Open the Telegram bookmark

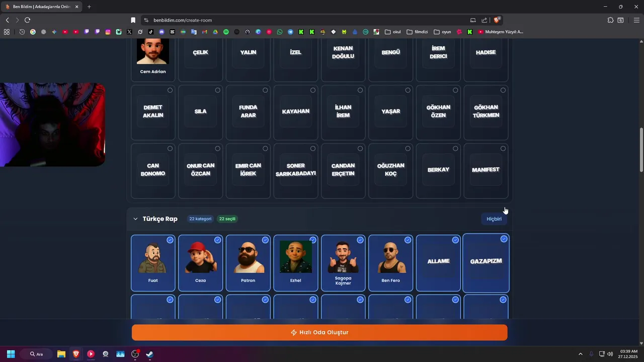pos(290,32)
